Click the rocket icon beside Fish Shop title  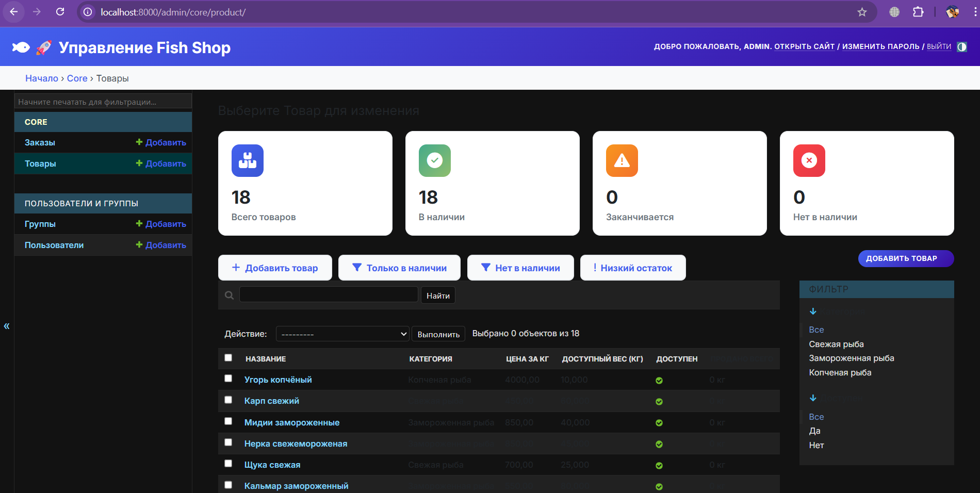[x=44, y=47]
